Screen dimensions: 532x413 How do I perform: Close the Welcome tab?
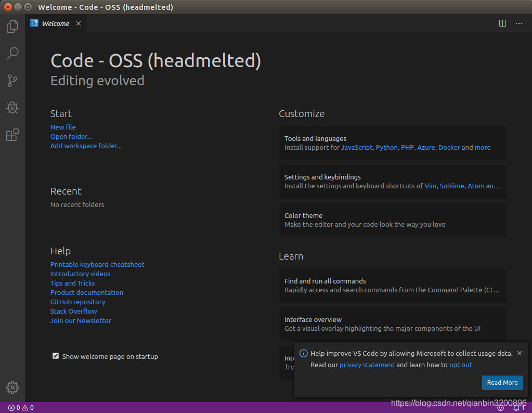coord(79,23)
